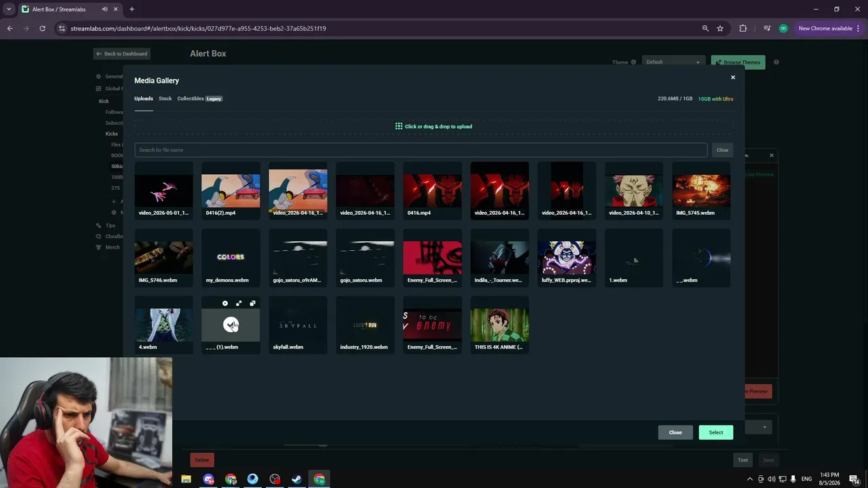Select the THIS IS 4K ANIME thumbnail
The width and height of the screenshot is (868, 488).
[500, 325]
